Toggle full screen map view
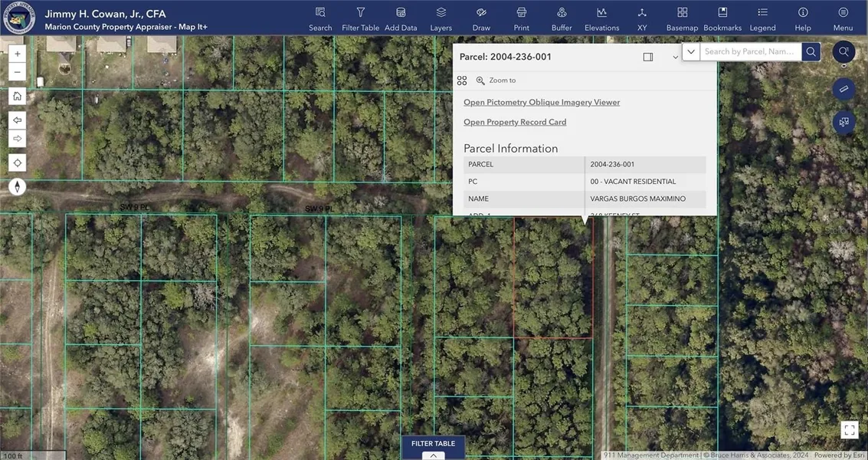Screen dimensions: 868x460 [849, 430]
